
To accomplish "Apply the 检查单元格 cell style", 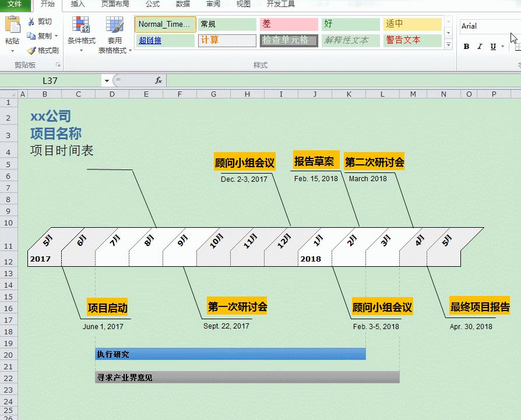I will [x=288, y=41].
